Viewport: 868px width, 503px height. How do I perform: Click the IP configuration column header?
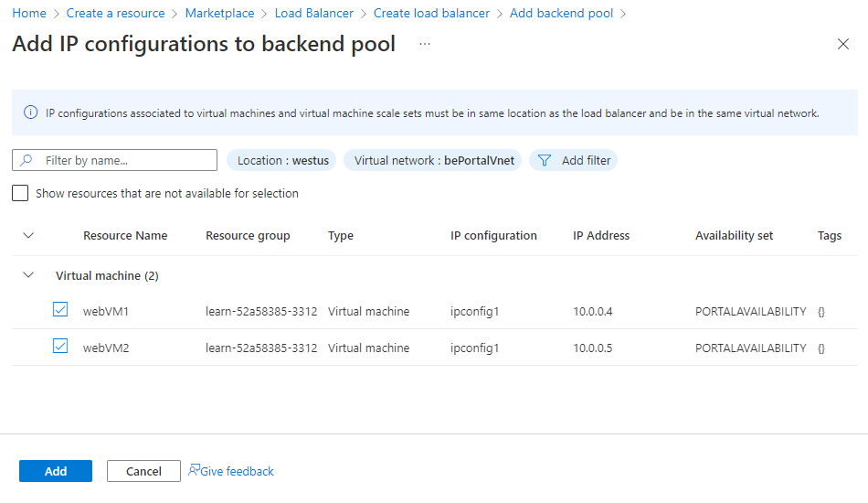pos(493,235)
